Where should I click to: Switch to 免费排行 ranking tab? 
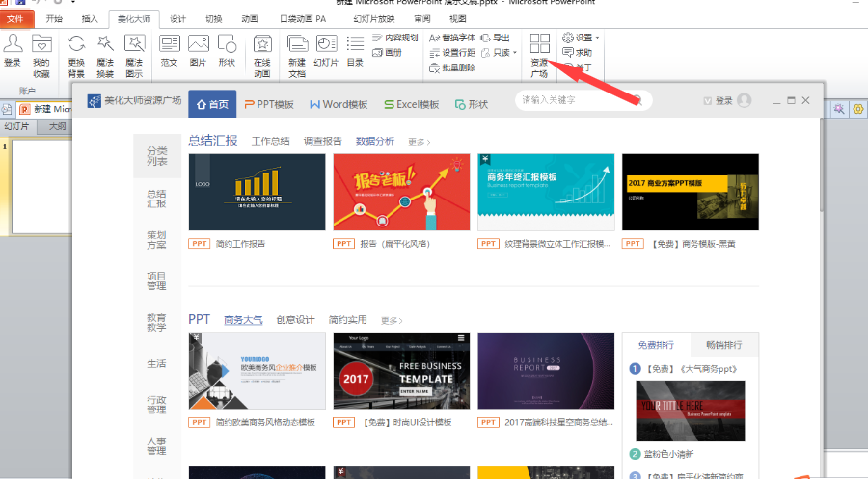pos(656,345)
